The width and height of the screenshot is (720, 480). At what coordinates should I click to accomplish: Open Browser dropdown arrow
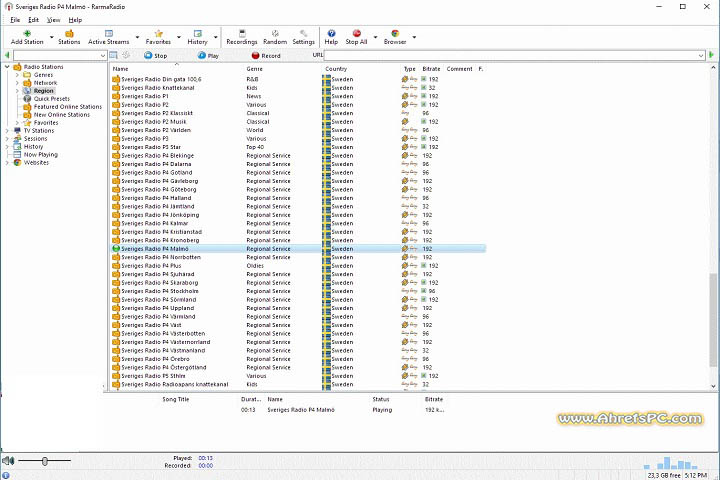[414, 37]
